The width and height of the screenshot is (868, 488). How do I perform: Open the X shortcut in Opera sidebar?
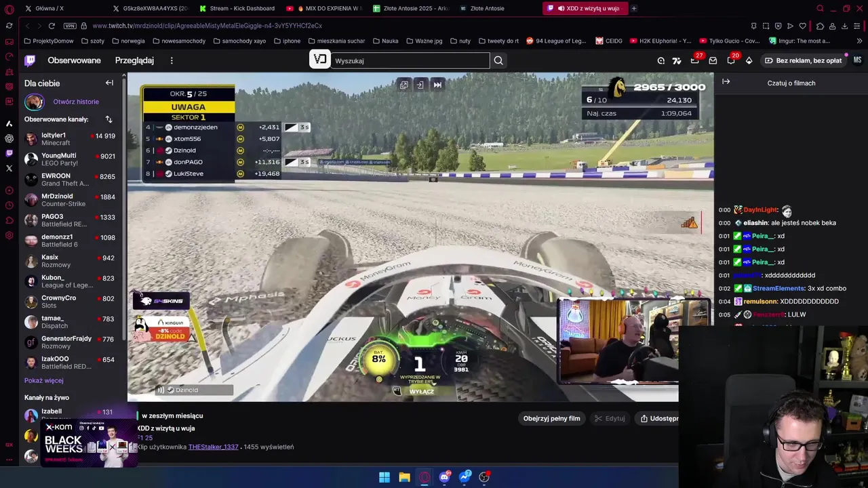9,168
